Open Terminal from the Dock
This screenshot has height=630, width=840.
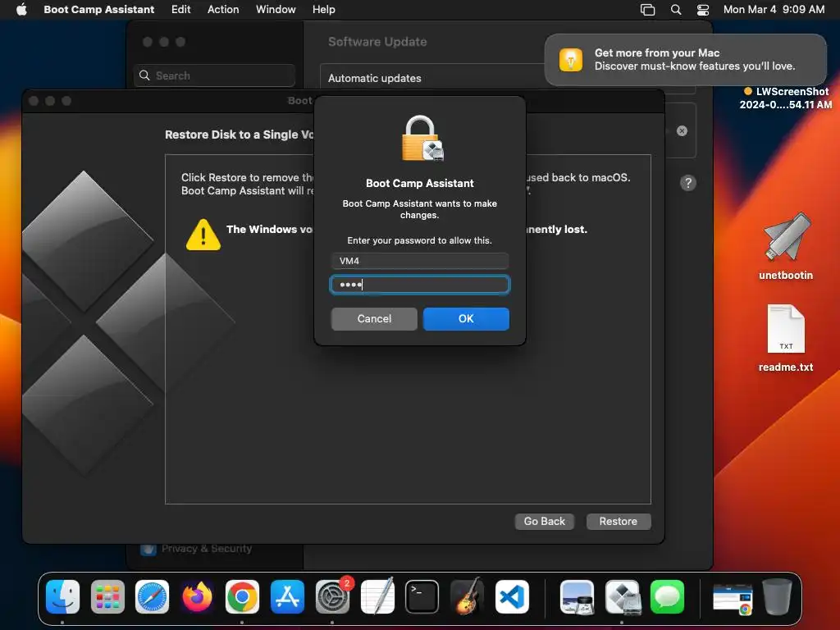422,596
